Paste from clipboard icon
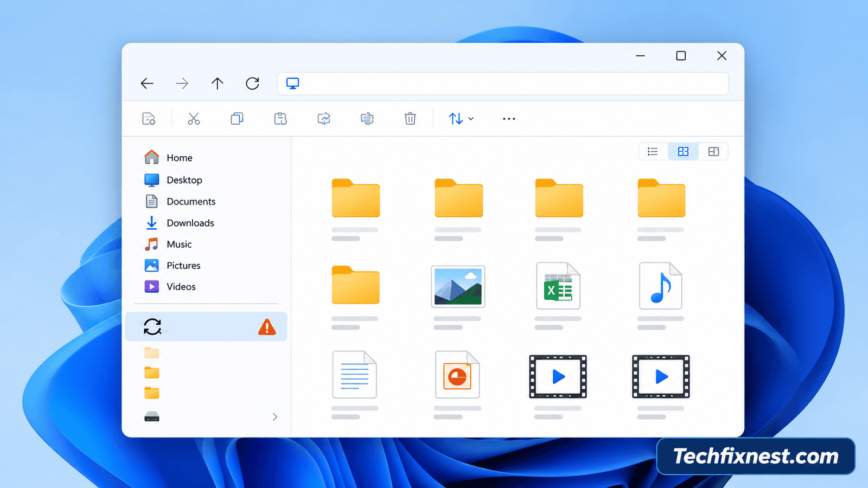This screenshot has width=868, height=488. [x=280, y=119]
